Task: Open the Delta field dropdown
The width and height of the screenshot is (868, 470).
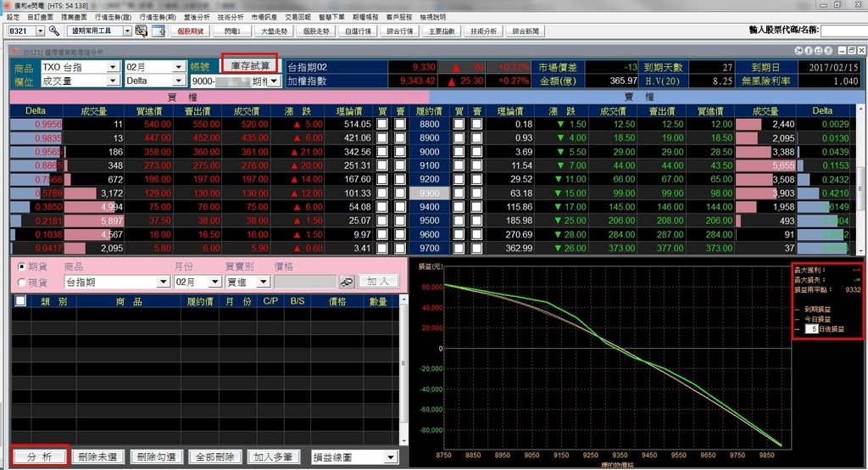Action: 178,81
